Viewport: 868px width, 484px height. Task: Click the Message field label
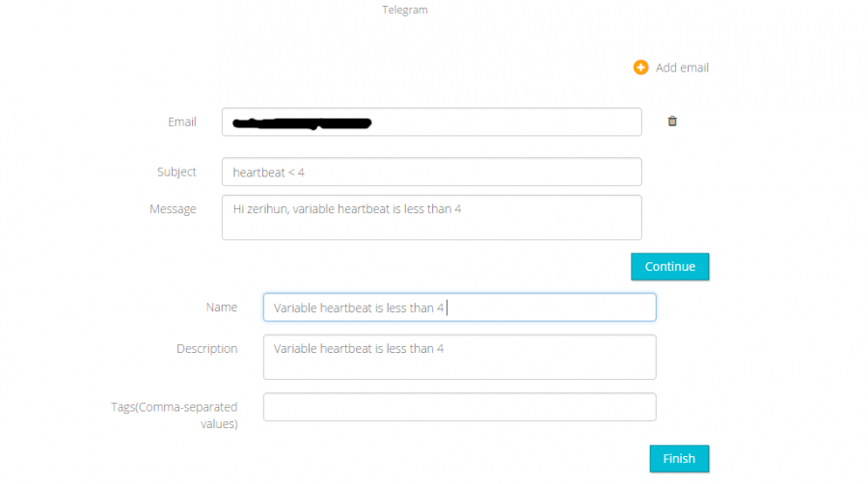(173, 209)
